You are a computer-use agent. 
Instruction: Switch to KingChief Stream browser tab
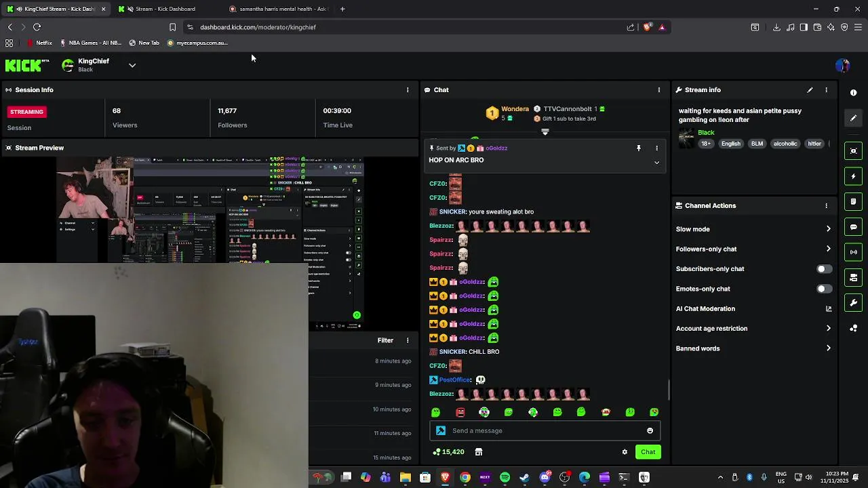[57, 9]
